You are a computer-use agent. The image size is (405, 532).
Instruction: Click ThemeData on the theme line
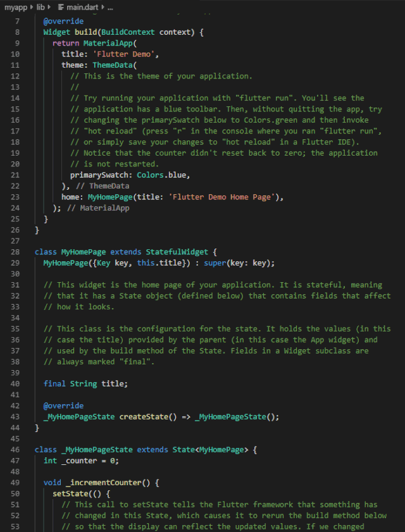click(113, 65)
